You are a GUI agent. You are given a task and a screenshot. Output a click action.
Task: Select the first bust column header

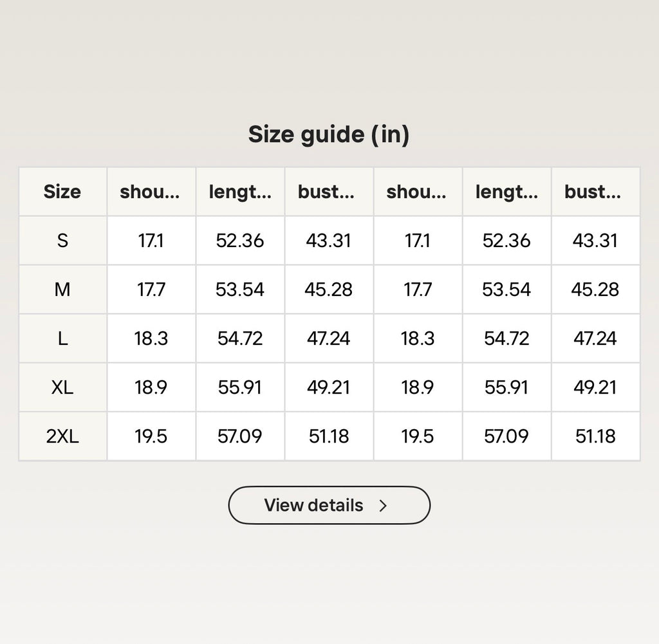[329, 192]
